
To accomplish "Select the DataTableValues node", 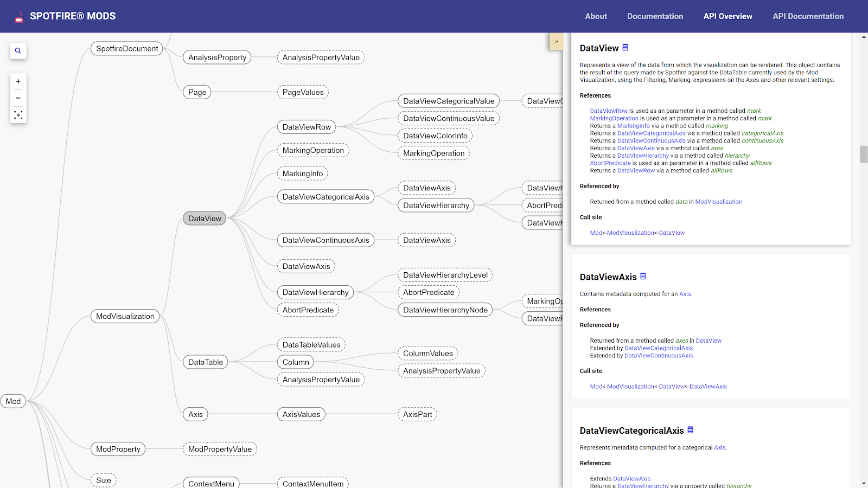I will tap(311, 345).
